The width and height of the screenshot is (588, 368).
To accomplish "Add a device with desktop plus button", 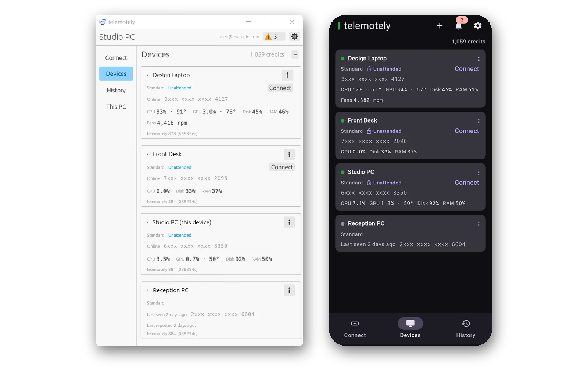I will point(295,54).
